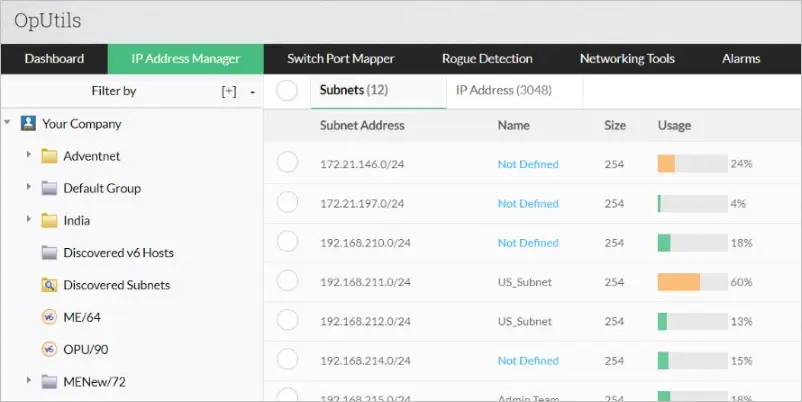Click Not Defined link for 192.168.210.0/24
Viewport: 802px width, 402px height.
tap(528, 243)
